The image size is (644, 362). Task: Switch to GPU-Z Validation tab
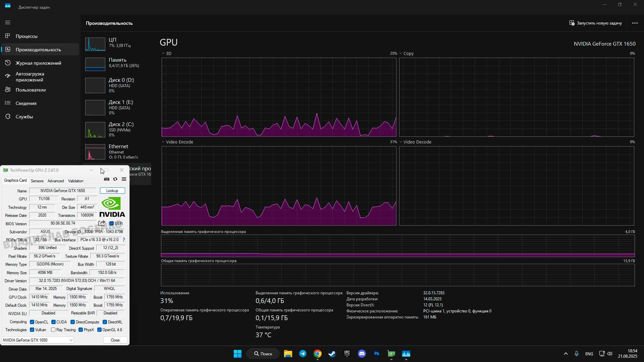pyautogui.click(x=76, y=181)
